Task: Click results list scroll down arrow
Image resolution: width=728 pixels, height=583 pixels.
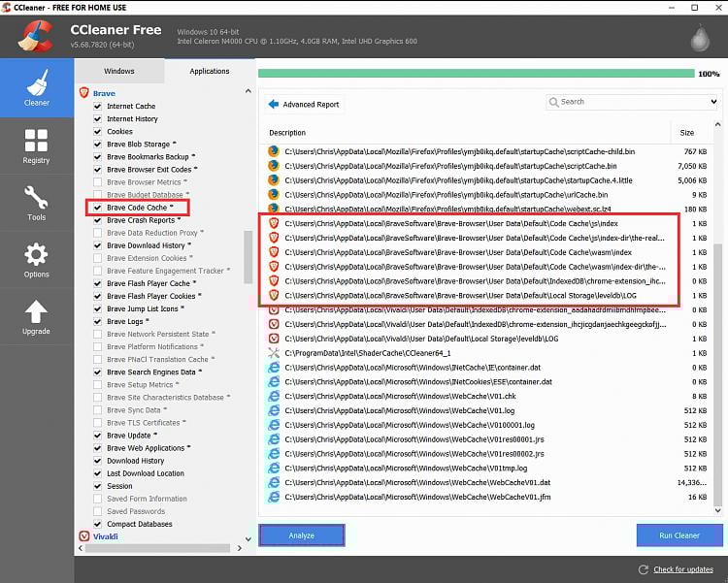Action: 717,510
